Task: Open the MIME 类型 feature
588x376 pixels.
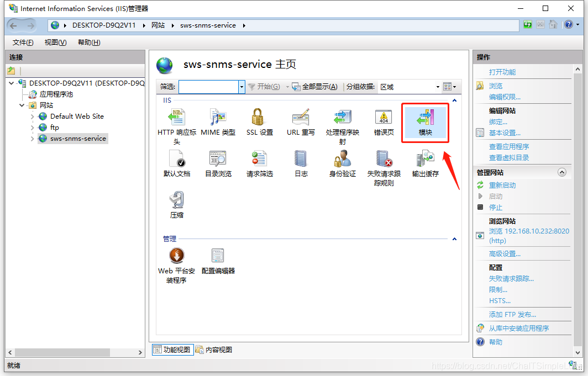Action: pos(218,123)
